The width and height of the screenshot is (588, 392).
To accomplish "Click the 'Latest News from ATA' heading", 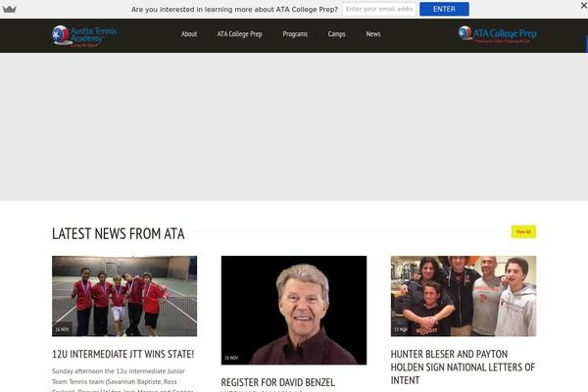I will pos(119,233).
